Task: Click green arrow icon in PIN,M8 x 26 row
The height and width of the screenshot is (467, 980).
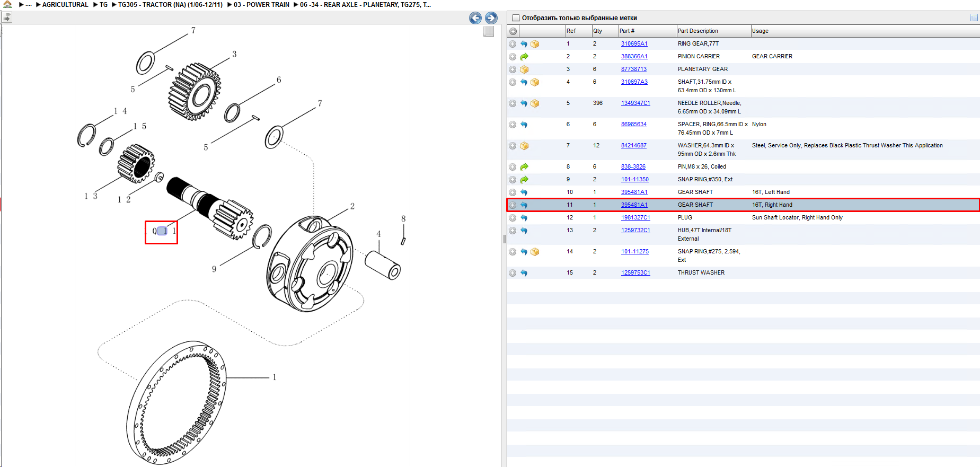Action: click(524, 167)
